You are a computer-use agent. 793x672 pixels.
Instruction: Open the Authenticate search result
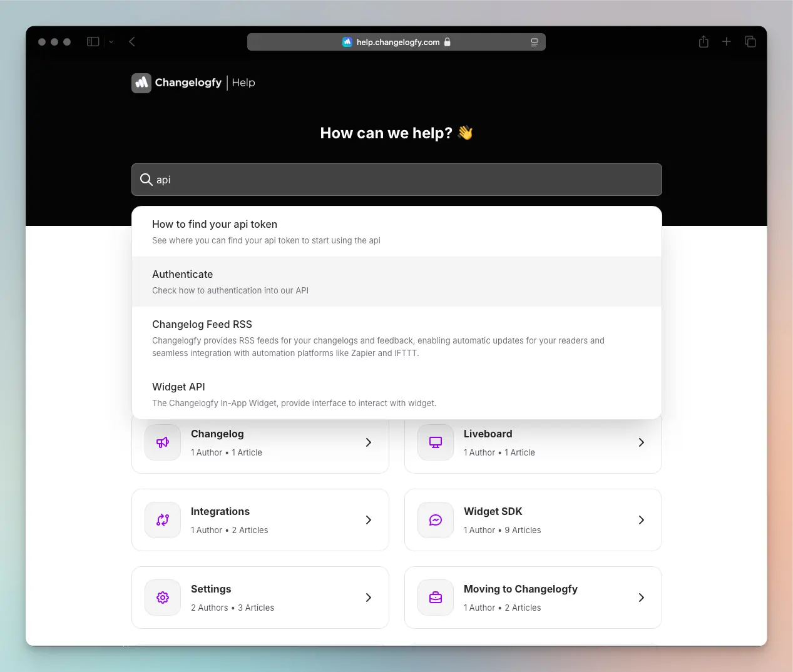click(397, 282)
